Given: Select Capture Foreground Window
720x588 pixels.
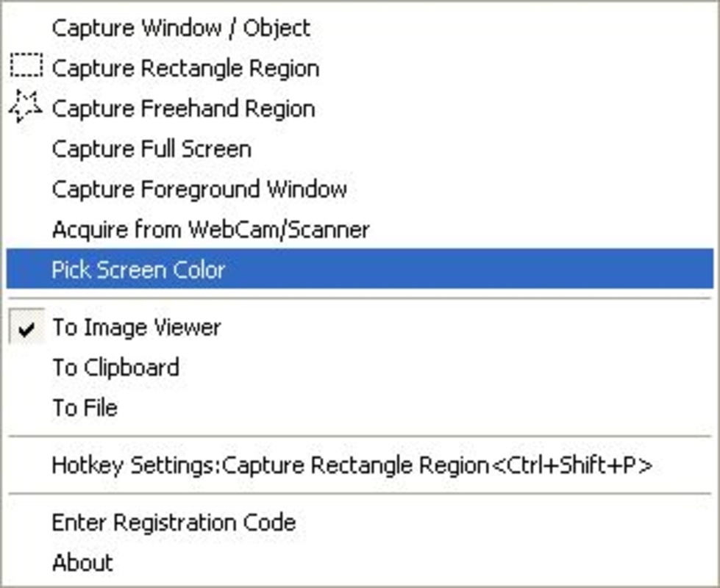Looking at the screenshot, I should [199, 189].
